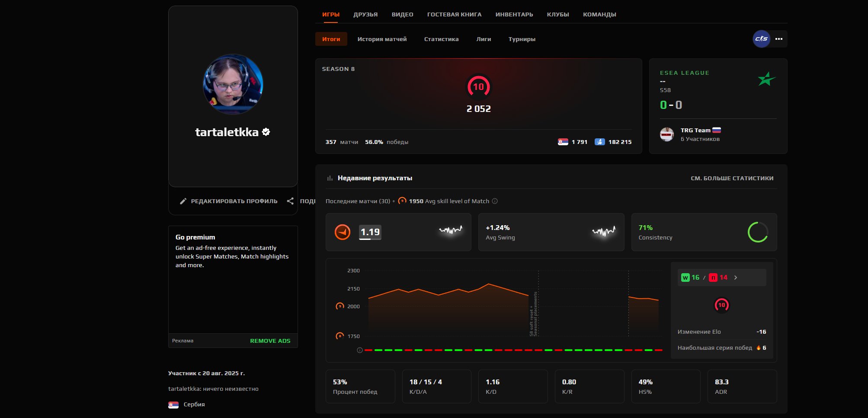This screenshot has height=418, width=868.
Task: Click the pencil edit icon
Action: click(183, 201)
